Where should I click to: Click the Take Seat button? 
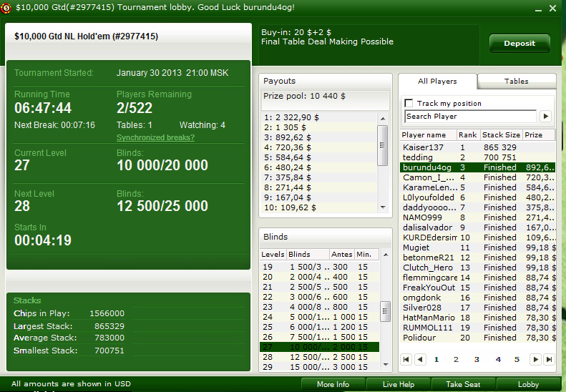(x=463, y=384)
